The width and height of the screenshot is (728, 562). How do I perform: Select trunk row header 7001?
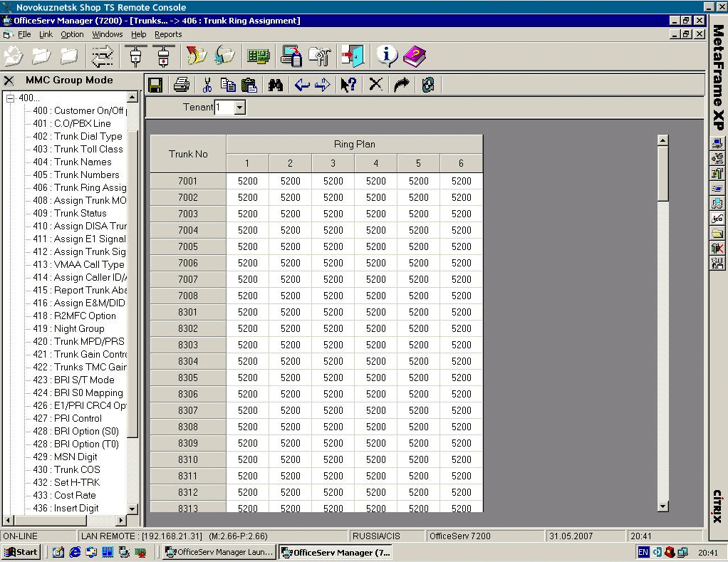click(188, 181)
